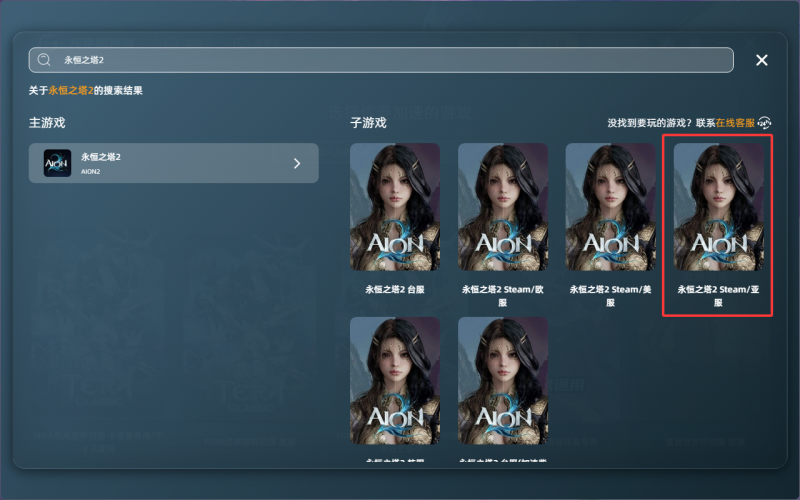Choose the 永恒之塔2 Steam/欧服 game cover
Screen dimensions: 800x500
coord(503,207)
